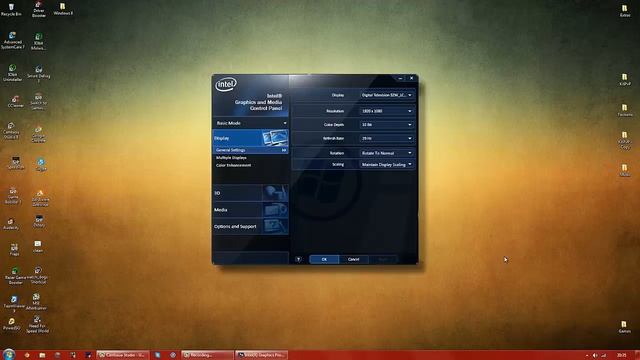Viewport: 640px width, 360px height.
Task: Open the Options and Support section
Action: 251,227
